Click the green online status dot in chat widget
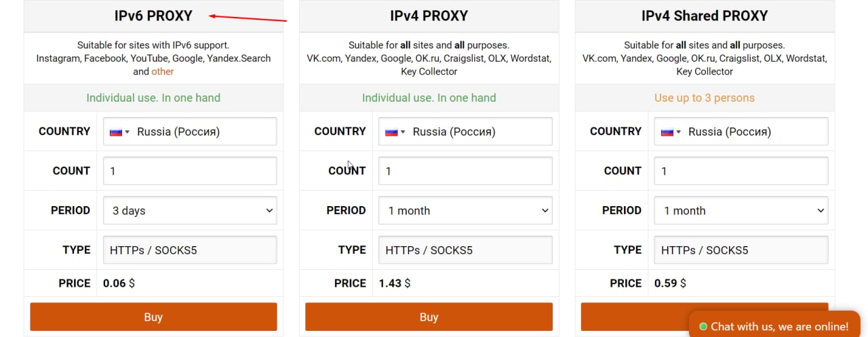 pyautogui.click(x=703, y=326)
